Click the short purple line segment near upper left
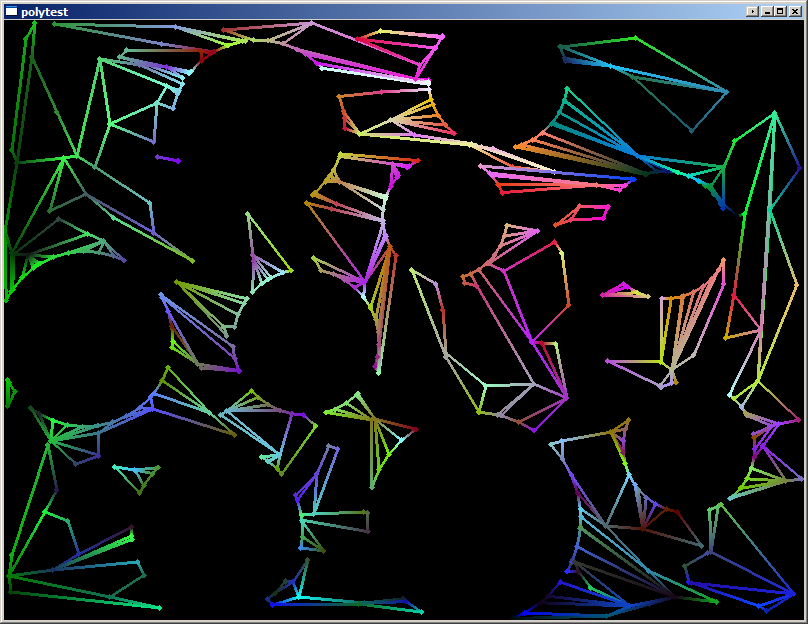The image size is (808, 624). pos(167,158)
